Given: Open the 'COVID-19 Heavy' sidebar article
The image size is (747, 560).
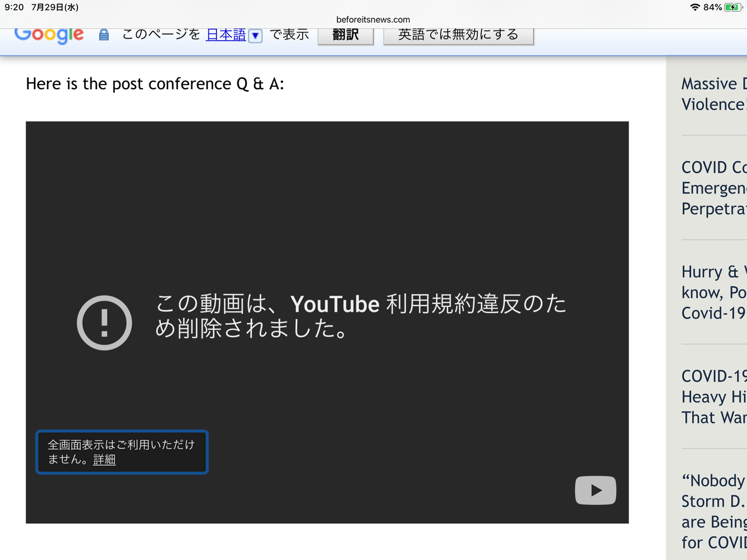Looking at the screenshot, I should coord(714,397).
